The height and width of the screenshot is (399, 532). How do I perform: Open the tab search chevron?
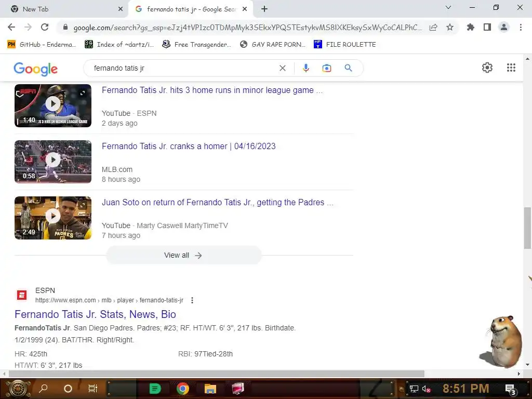point(448,7)
